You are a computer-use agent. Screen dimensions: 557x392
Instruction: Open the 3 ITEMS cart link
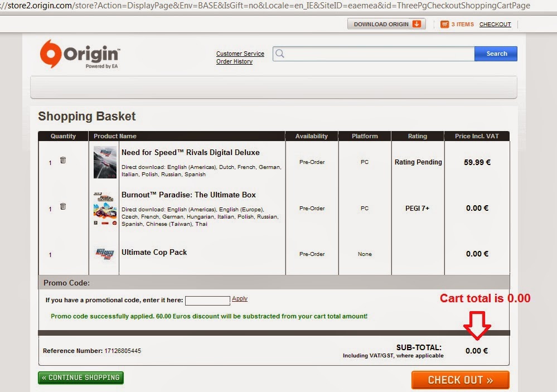tap(463, 24)
